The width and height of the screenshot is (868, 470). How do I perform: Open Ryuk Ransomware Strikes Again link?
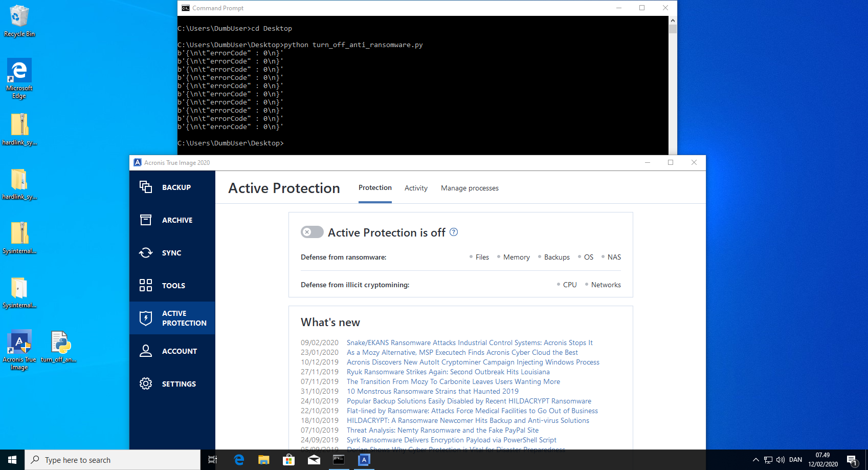[x=448, y=372]
